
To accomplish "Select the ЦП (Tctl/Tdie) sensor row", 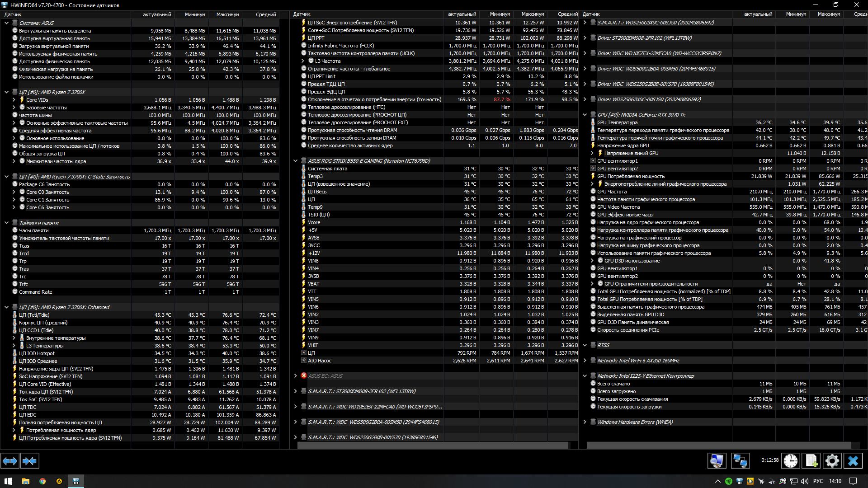I will pos(34,315).
